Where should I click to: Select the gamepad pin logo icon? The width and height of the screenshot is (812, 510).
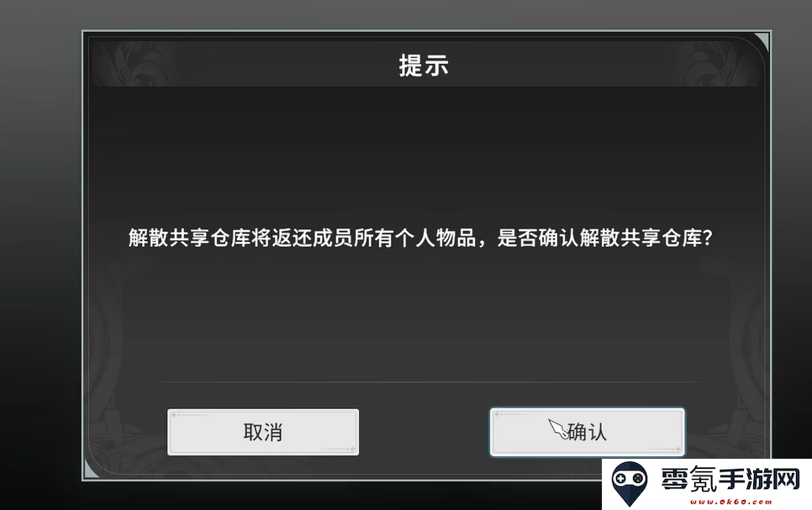[630, 484]
